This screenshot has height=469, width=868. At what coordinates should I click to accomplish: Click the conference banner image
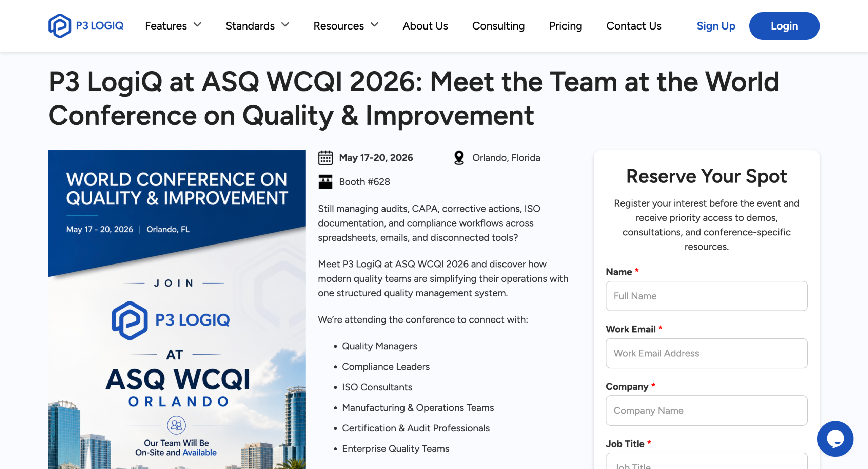tap(177, 309)
